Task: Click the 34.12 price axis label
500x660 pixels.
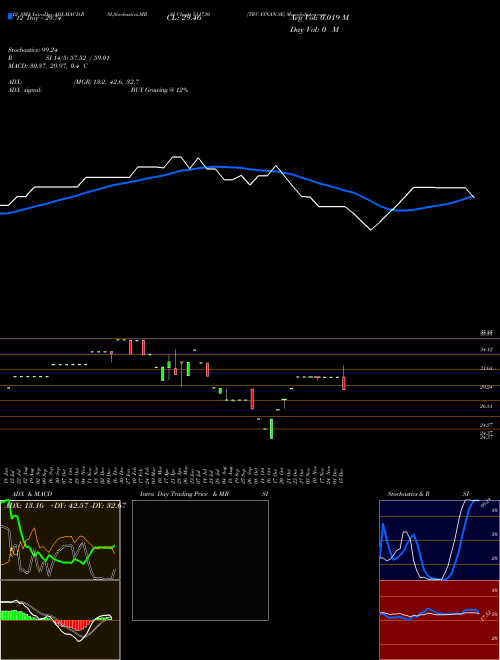Action: tap(486, 349)
